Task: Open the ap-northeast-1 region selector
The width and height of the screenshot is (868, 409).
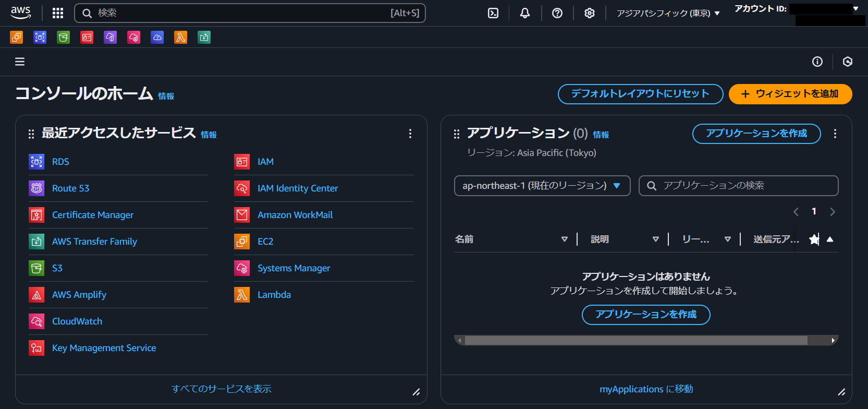Action: point(542,186)
